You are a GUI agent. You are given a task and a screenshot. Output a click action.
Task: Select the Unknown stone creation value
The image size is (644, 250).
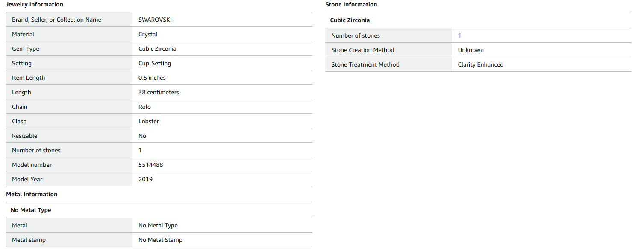(471, 50)
